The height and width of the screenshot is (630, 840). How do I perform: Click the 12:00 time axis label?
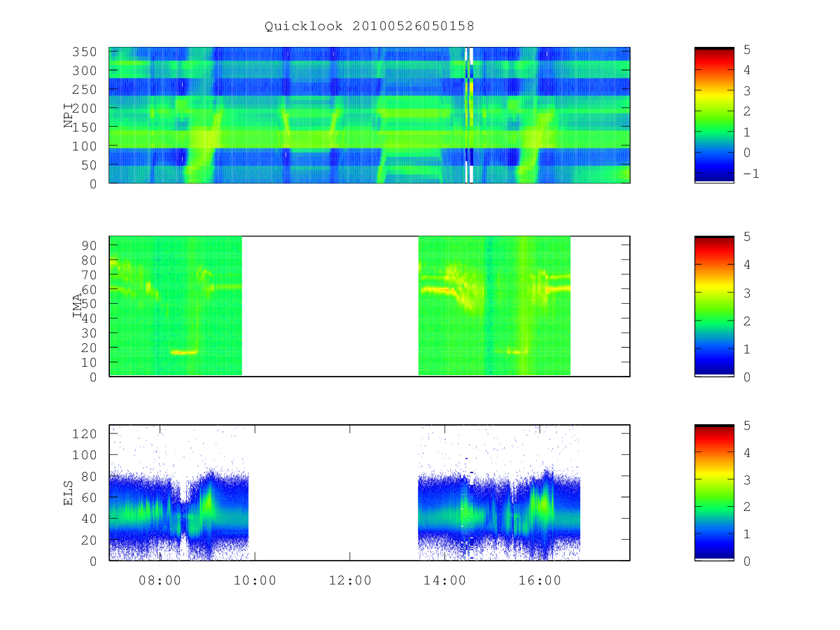[350, 580]
